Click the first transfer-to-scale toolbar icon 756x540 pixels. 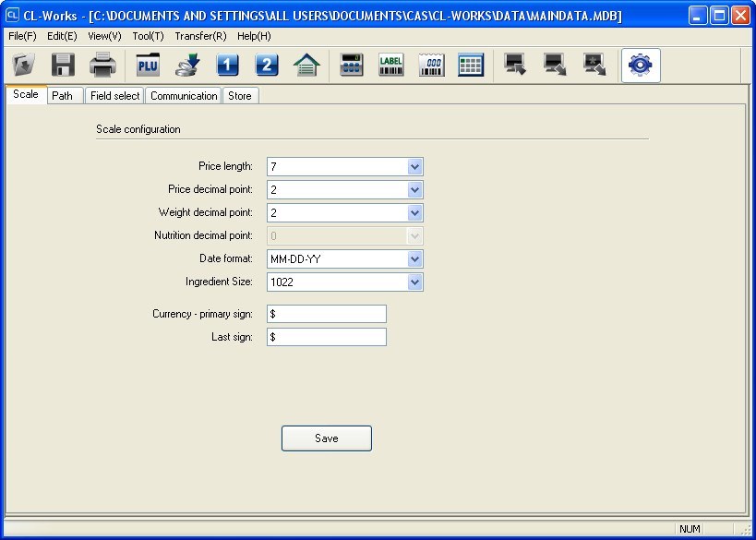pyautogui.click(x=513, y=65)
